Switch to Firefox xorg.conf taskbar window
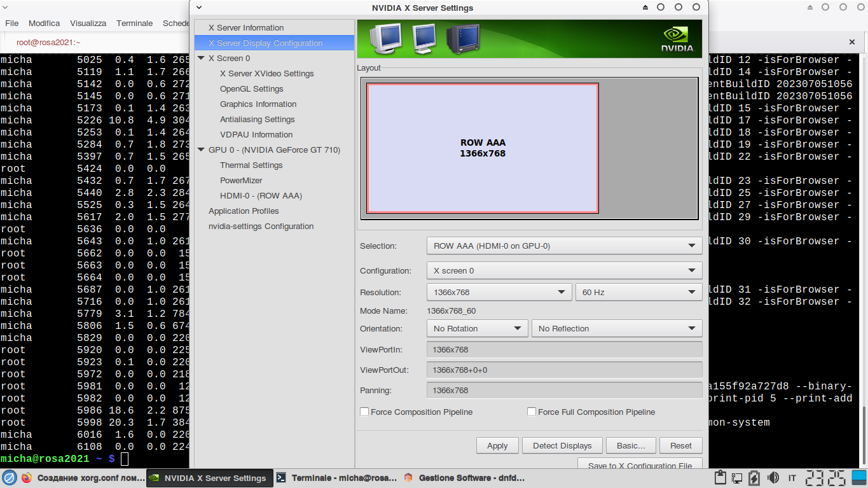The height and width of the screenshot is (488, 868). [x=83, y=478]
